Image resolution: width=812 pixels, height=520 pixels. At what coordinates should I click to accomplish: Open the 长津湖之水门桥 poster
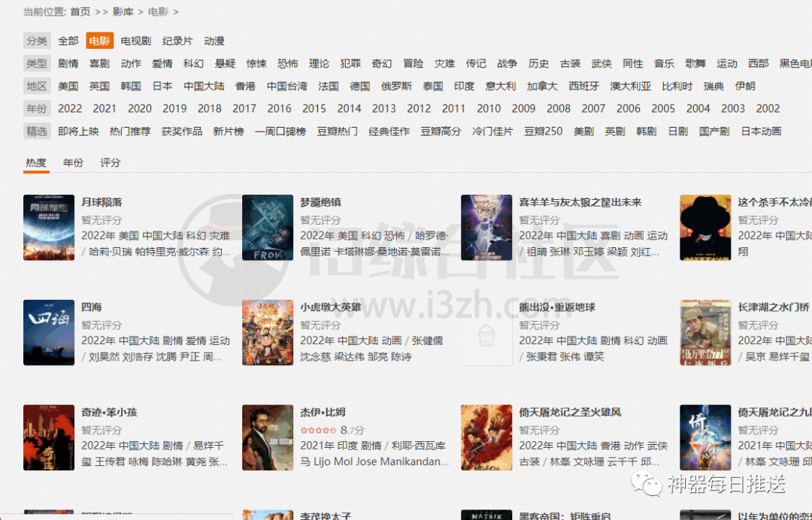[704, 332]
